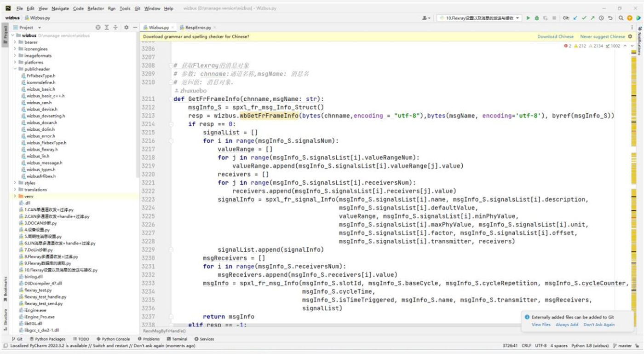The image size is (644, 354).
Task: Collapse the publicheader folder
Action: coord(15,69)
